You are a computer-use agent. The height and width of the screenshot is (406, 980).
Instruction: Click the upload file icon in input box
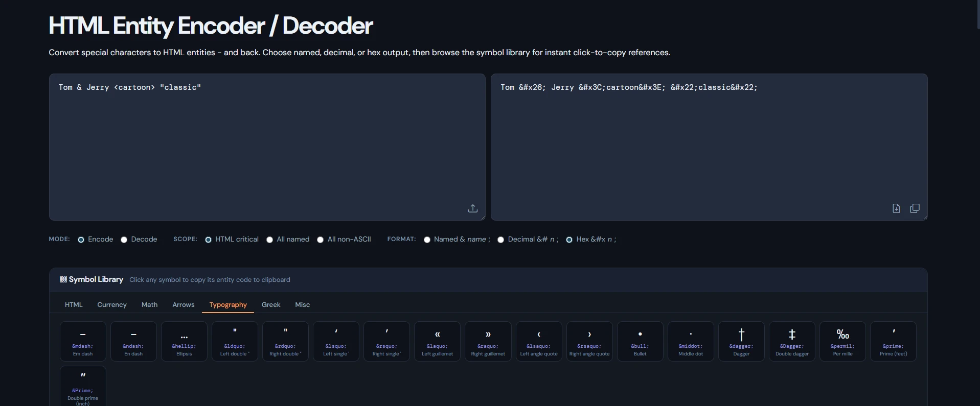click(473, 208)
